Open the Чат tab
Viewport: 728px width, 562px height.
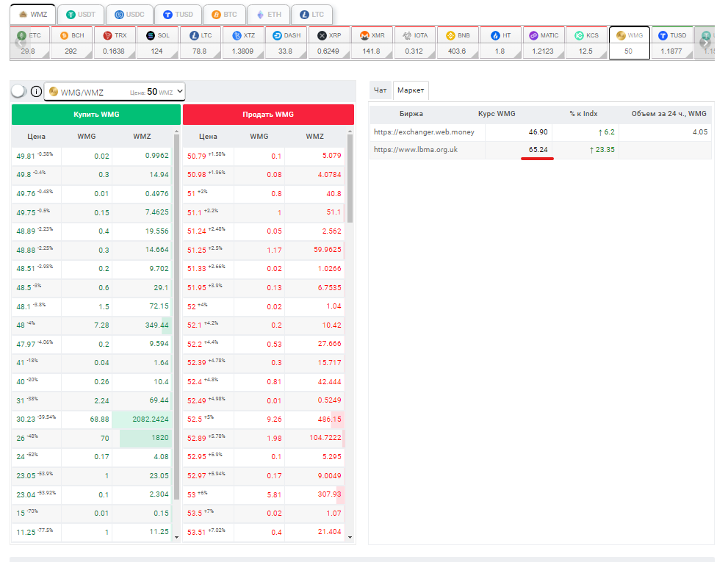[380, 90]
